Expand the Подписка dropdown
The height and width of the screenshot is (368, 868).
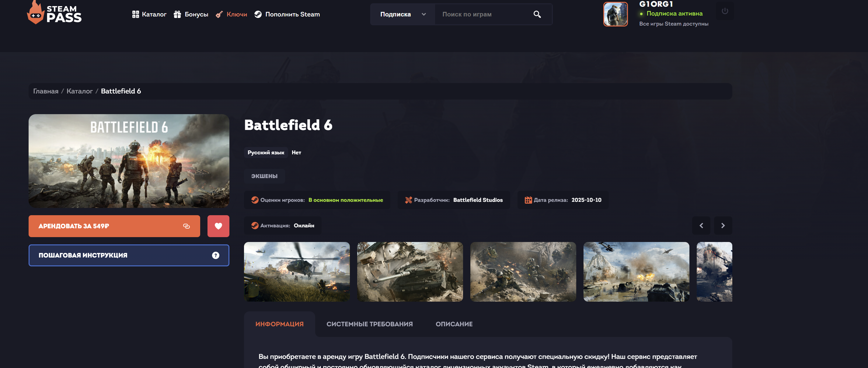point(403,14)
